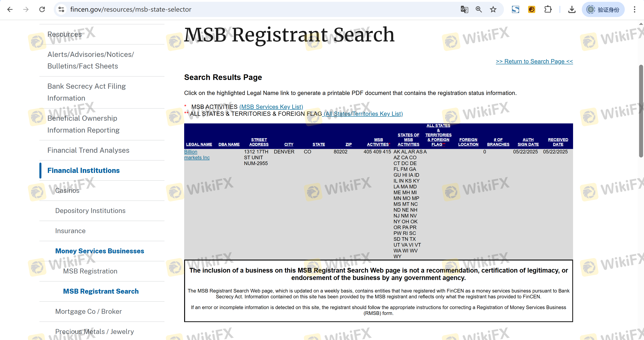This screenshot has height=340, width=644.
Task: Open Chrome's three-dot menu
Action: pyautogui.click(x=635, y=9)
